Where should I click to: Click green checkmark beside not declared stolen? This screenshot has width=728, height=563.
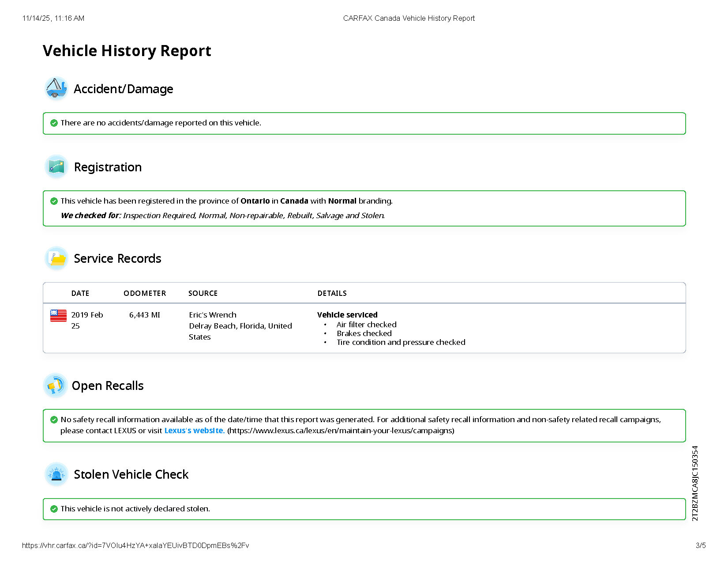pos(54,509)
